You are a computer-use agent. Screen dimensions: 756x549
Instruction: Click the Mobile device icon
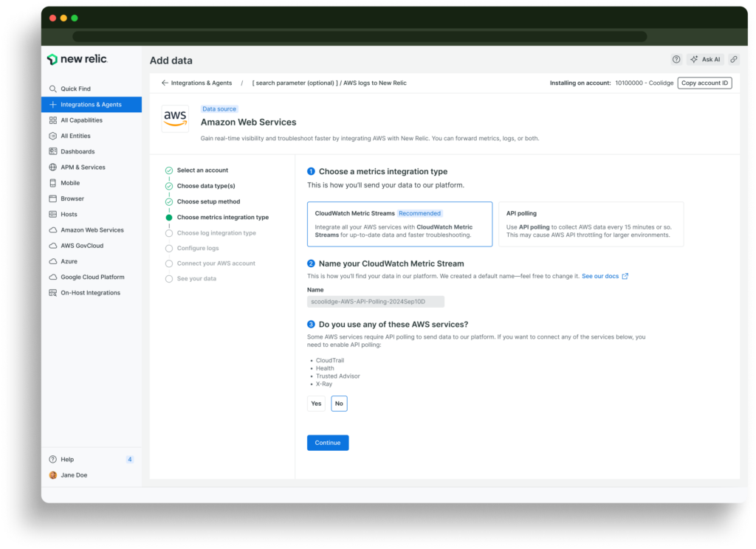[53, 183]
